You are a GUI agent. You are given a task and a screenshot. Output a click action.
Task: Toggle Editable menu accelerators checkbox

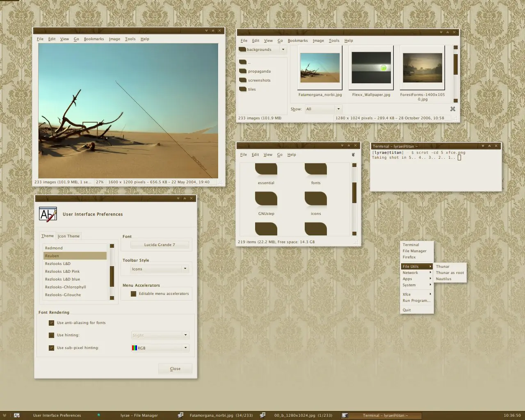(x=133, y=294)
